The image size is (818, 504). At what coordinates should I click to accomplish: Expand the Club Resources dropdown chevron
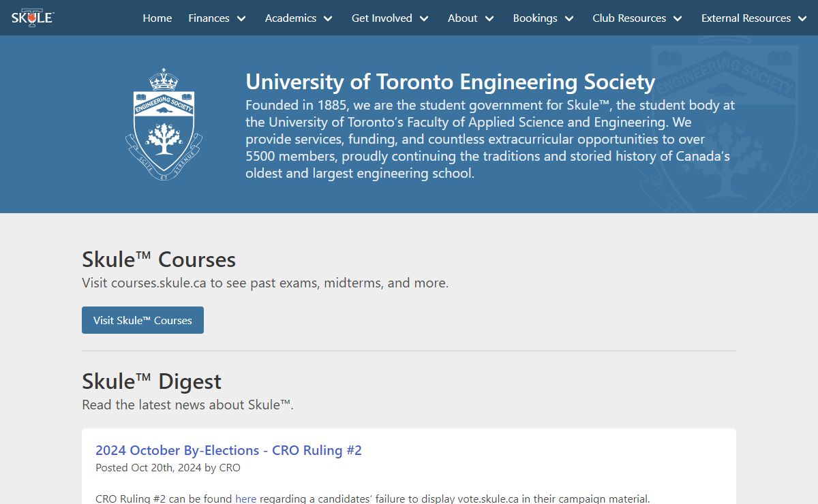point(678,19)
